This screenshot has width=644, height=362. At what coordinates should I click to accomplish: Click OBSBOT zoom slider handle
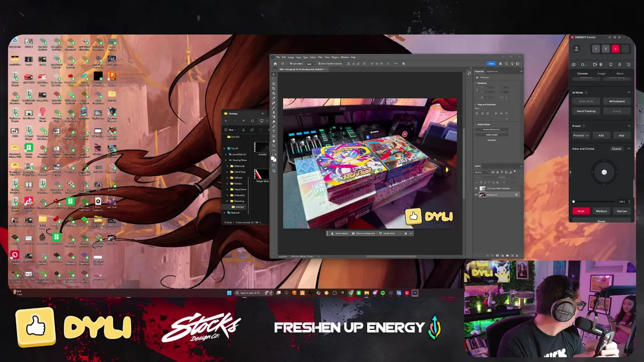574,202
